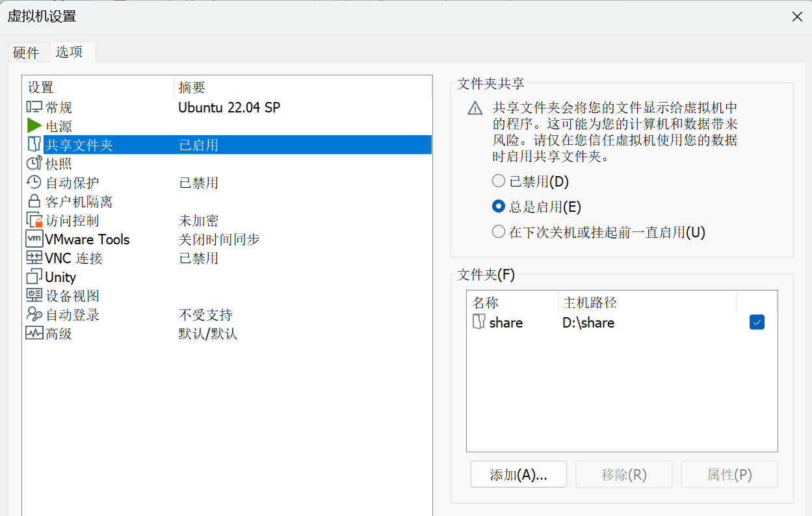Click the 设备视图 icon

34,296
